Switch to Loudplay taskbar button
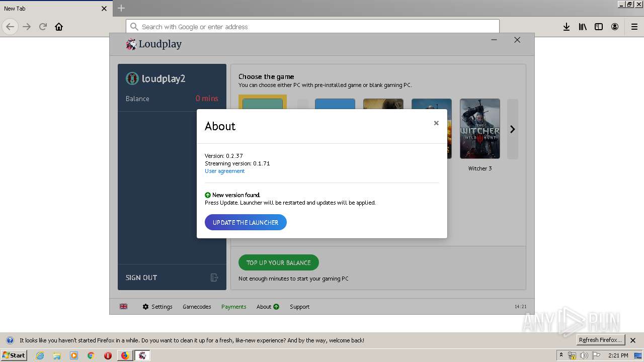Image resolution: width=644 pixels, height=362 pixels. (x=142, y=355)
